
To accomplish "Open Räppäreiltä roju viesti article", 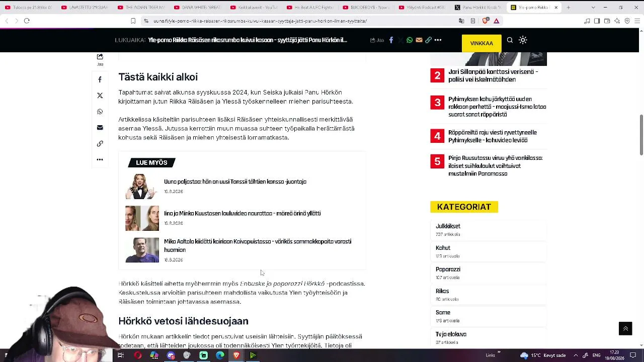I will point(493,136).
